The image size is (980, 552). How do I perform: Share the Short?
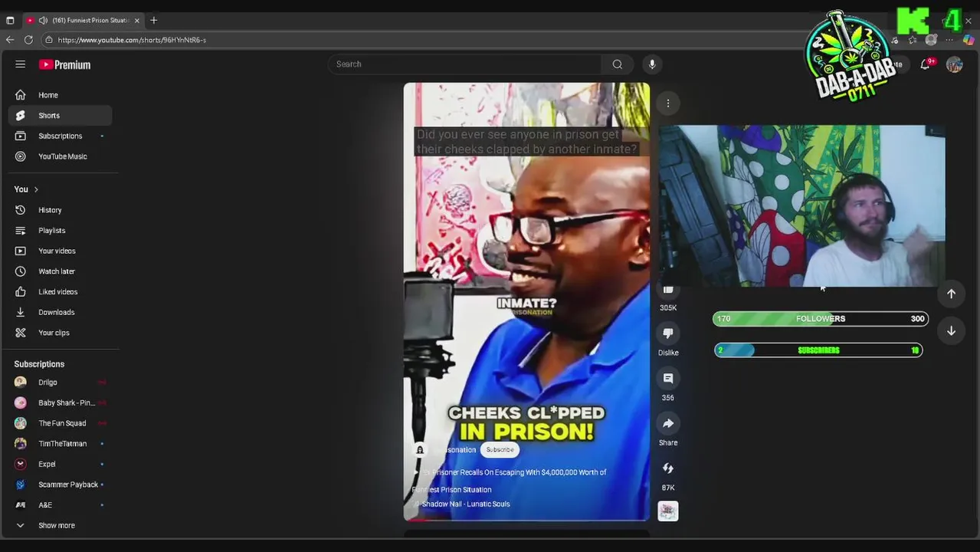click(668, 423)
